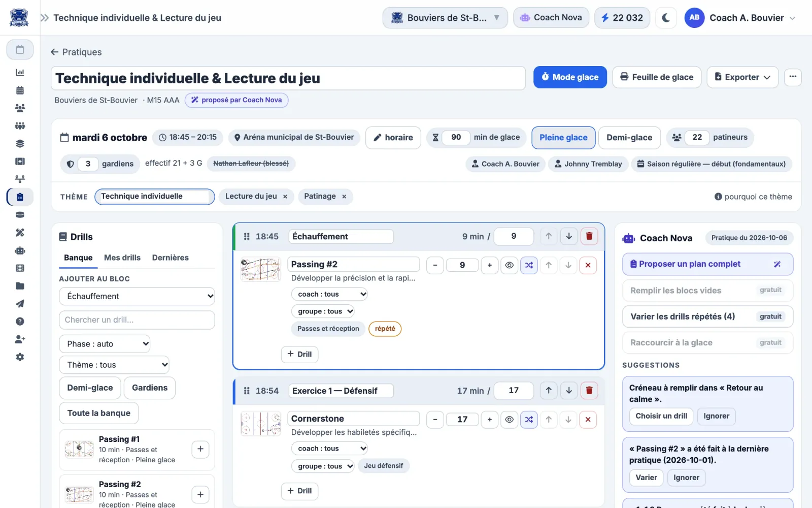The width and height of the screenshot is (812, 508).
Task: Open Thème : tous dropdown
Action: pos(114,365)
